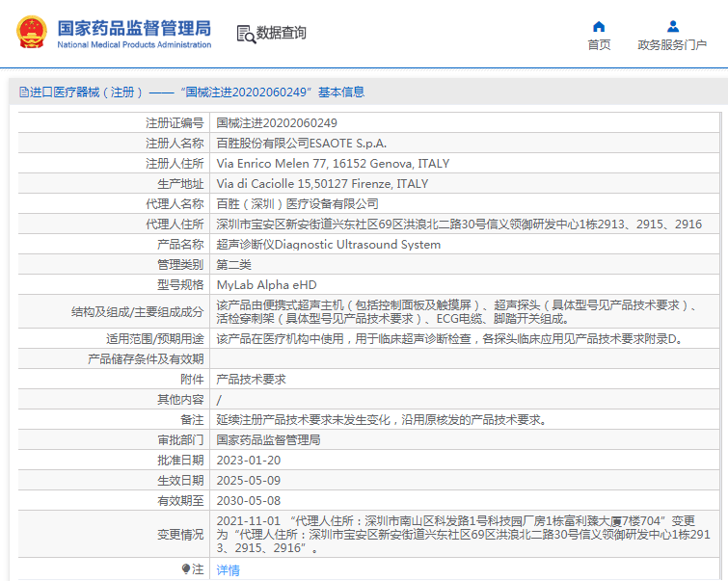The height and width of the screenshot is (581, 728).
Task: Click the government service portal user icon
Action: point(673,26)
